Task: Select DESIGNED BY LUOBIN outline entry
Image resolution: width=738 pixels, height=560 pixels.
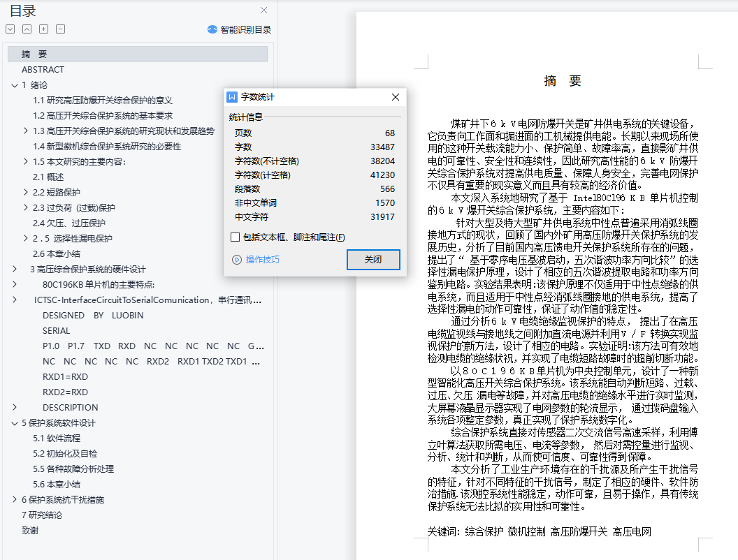Action: [x=93, y=316]
